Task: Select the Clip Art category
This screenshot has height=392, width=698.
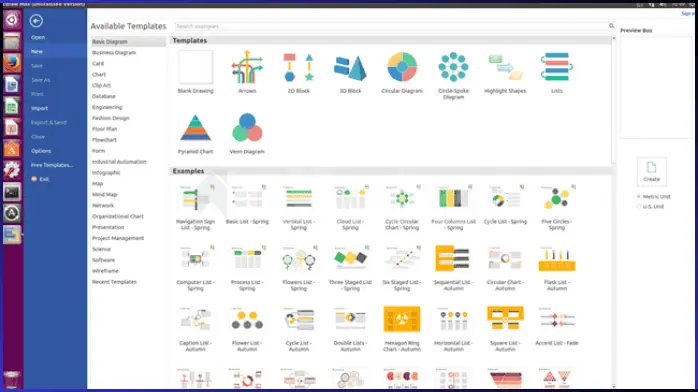Action: coord(101,85)
